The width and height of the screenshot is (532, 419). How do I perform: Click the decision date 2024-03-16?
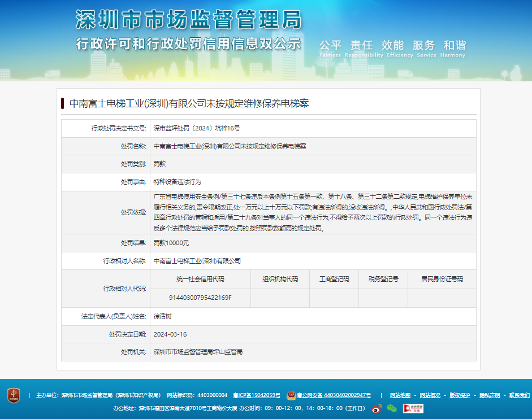pyautogui.click(x=170, y=334)
